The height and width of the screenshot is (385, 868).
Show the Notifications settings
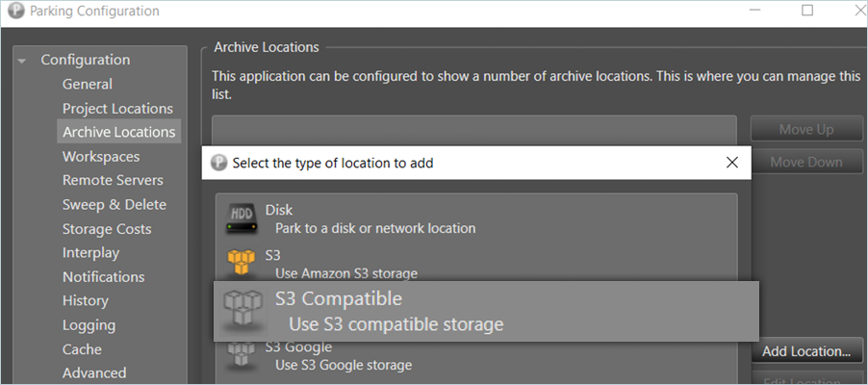pyautogui.click(x=103, y=276)
